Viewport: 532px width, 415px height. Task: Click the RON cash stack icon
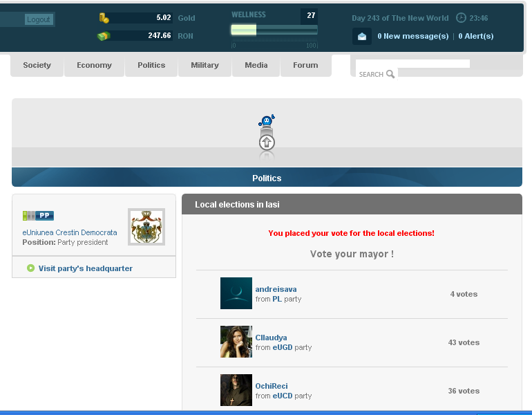pyautogui.click(x=104, y=36)
